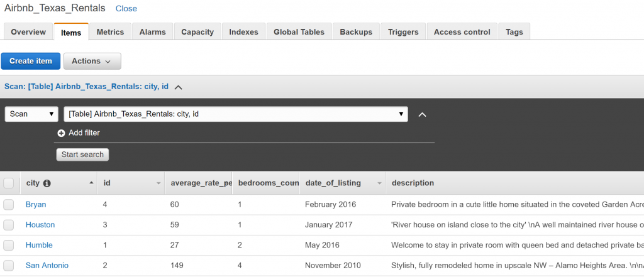
Task: Open the San Antonio item link
Action: coord(47,266)
